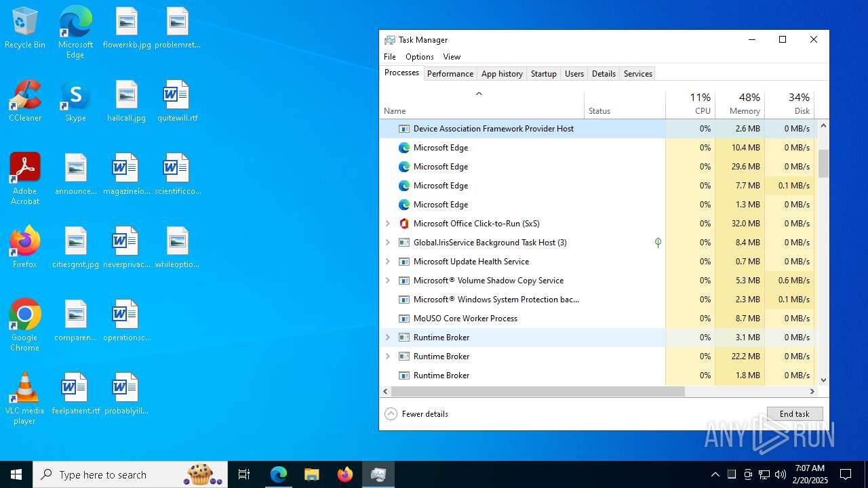
Task: Open the File menu in Task Manager
Action: coord(390,57)
